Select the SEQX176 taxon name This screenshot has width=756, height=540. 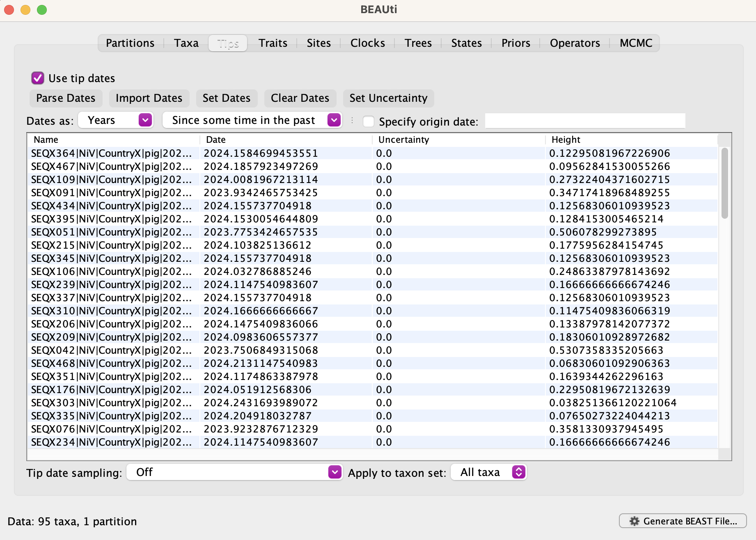coord(111,389)
